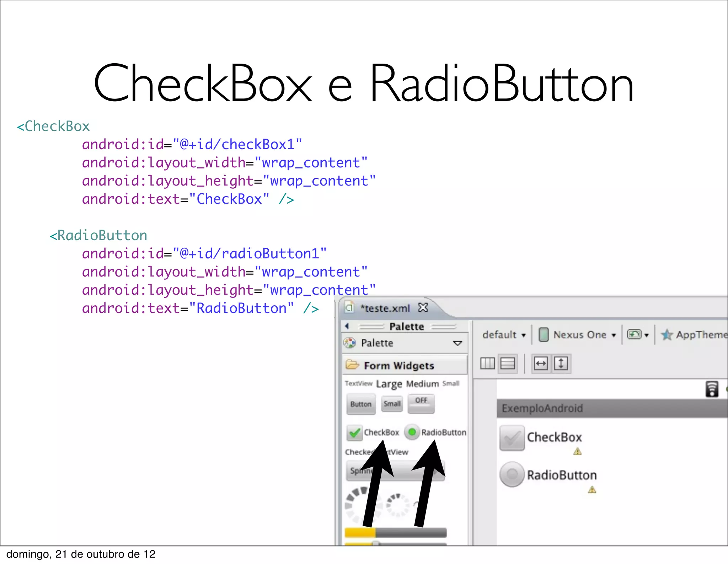
Task: Collapse the Palette panel using the left arrow
Action: pos(347,326)
